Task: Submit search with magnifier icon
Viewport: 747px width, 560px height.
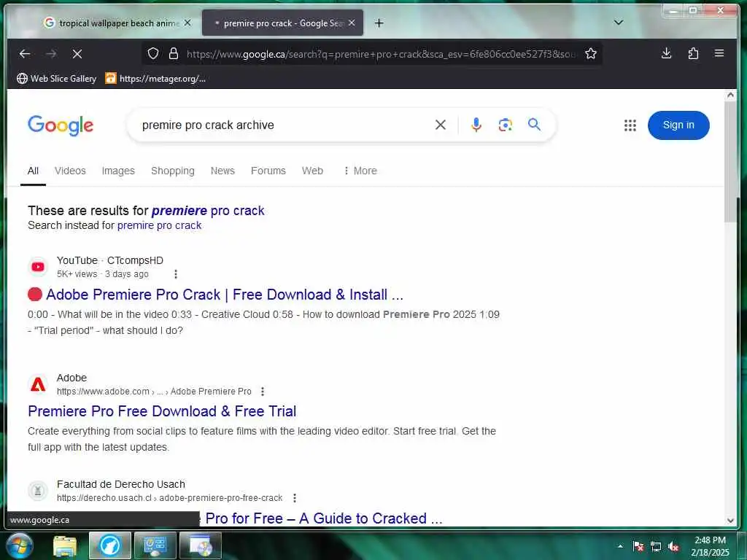Action: [534, 125]
